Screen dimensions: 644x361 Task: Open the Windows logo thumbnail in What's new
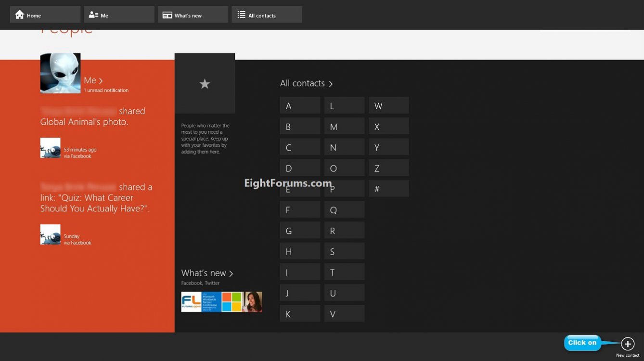232,302
